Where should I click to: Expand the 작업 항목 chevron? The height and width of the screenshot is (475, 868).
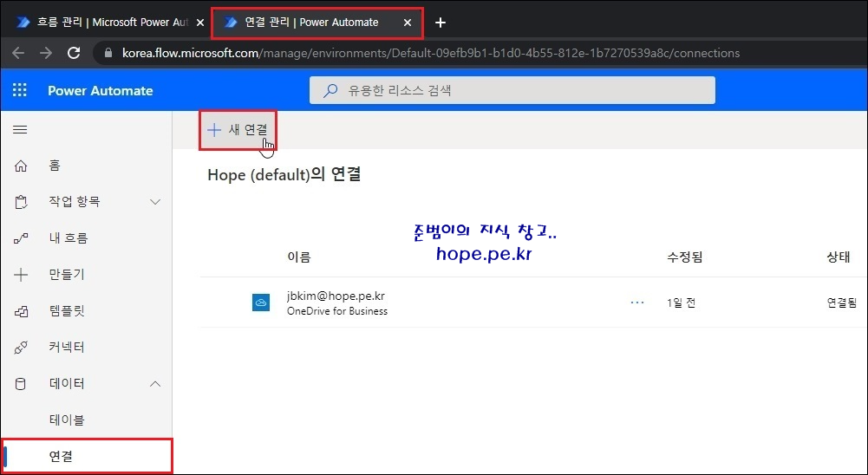pos(155,202)
